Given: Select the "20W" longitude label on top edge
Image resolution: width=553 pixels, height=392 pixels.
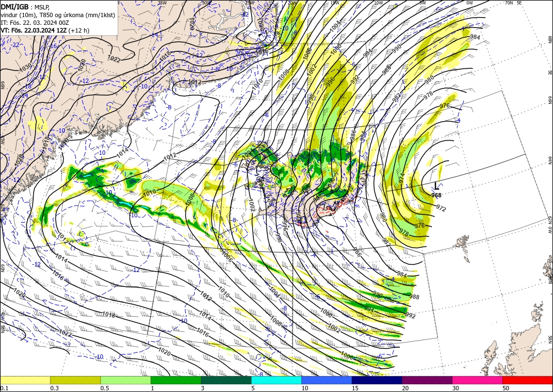Looking at the screenshot, I should (292, 3).
